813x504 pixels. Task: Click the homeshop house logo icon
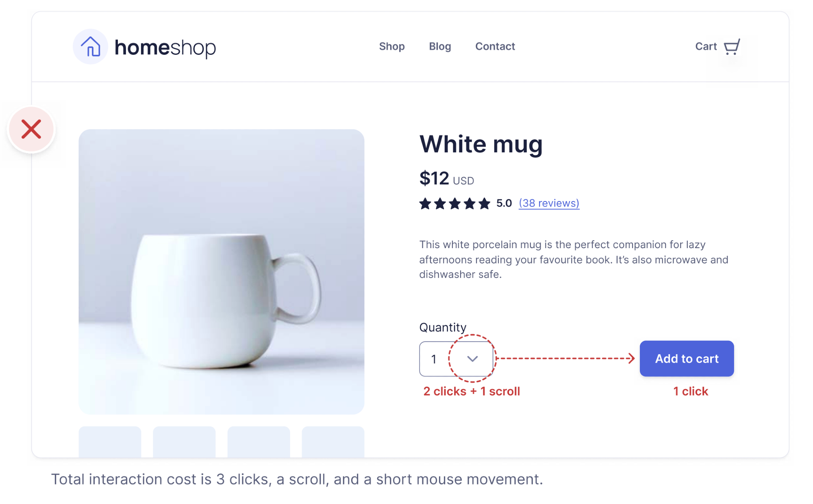pos(90,46)
